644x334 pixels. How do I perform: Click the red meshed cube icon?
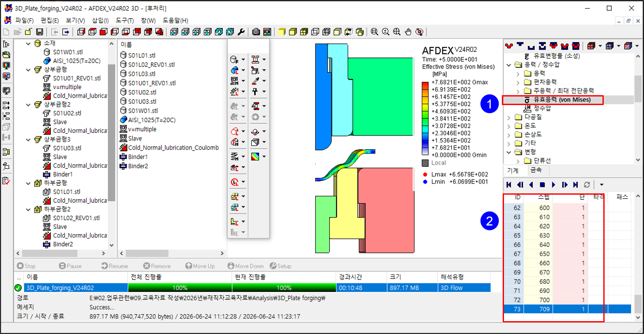coord(591,45)
